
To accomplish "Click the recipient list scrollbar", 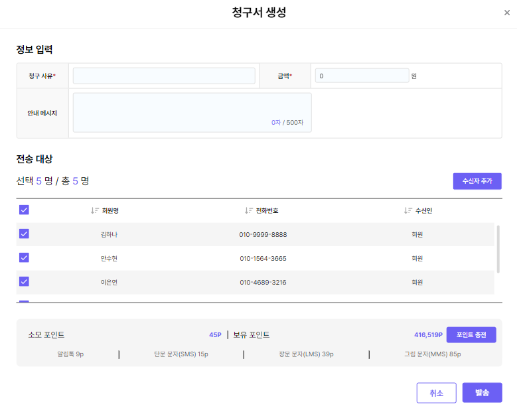I will click(498, 248).
